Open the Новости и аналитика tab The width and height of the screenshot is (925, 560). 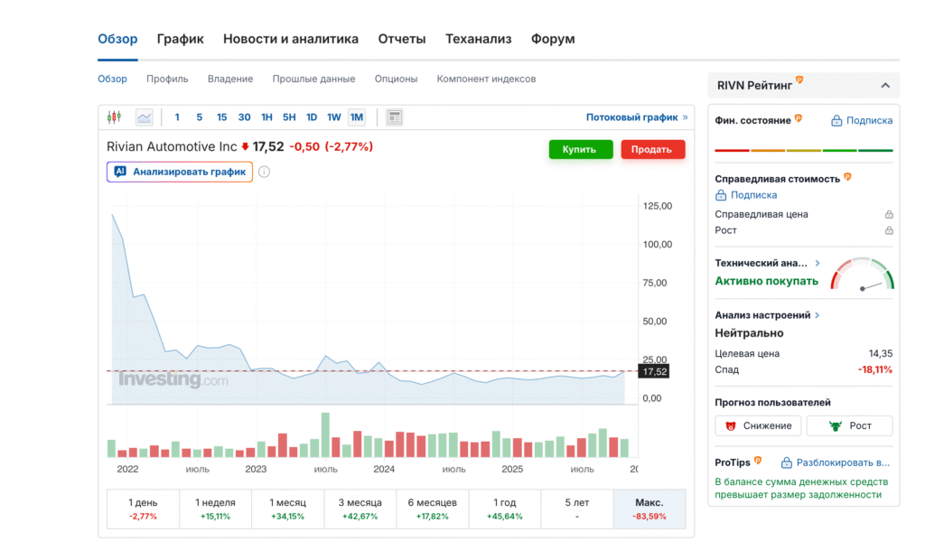click(291, 39)
